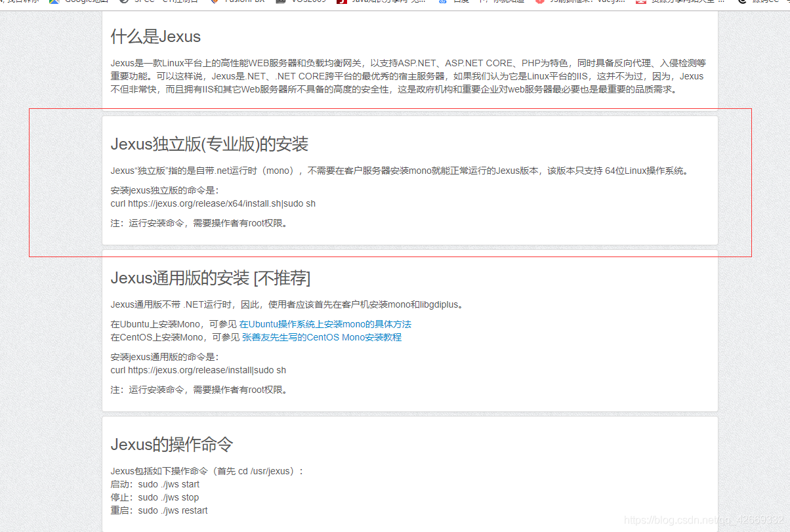The height and width of the screenshot is (532, 790).
Task: Click the sentence explaining Jexus 独立版 with mono
Action: tap(400, 171)
